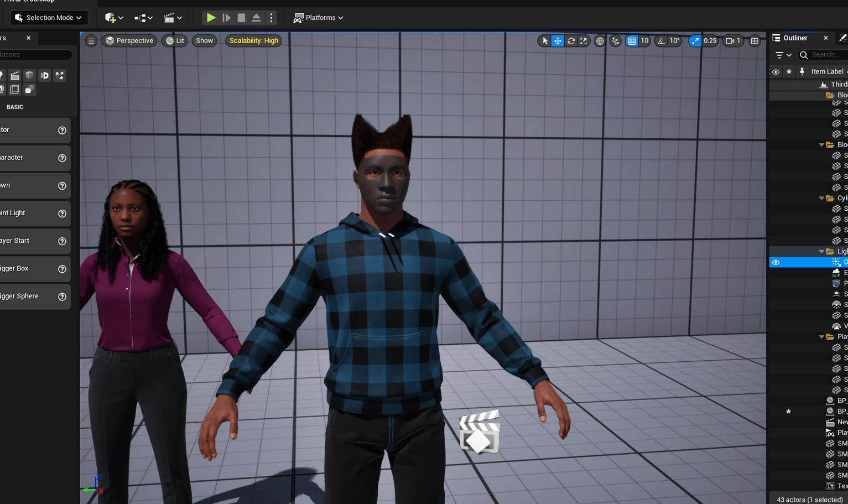
Task: Show help for the Character entry
Action: click(62, 158)
